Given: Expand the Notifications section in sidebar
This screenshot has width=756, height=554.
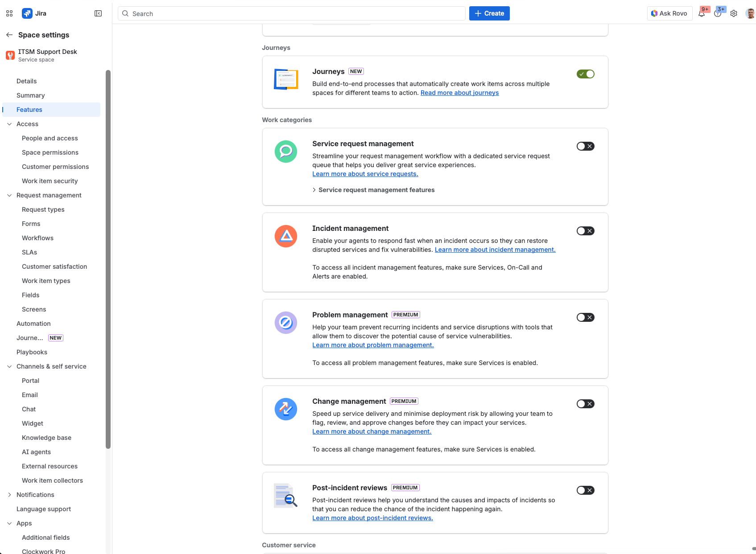Looking at the screenshot, I should [9, 495].
